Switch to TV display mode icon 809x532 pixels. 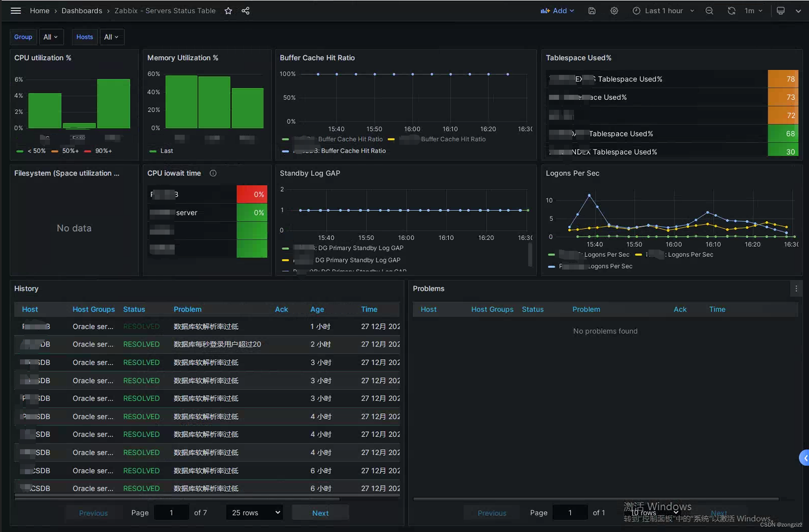coord(781,11)
